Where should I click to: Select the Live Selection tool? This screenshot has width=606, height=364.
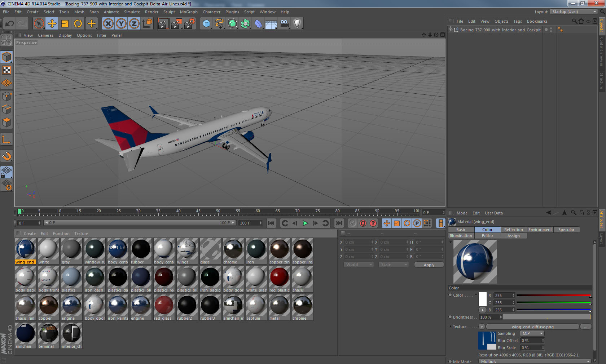39,24
